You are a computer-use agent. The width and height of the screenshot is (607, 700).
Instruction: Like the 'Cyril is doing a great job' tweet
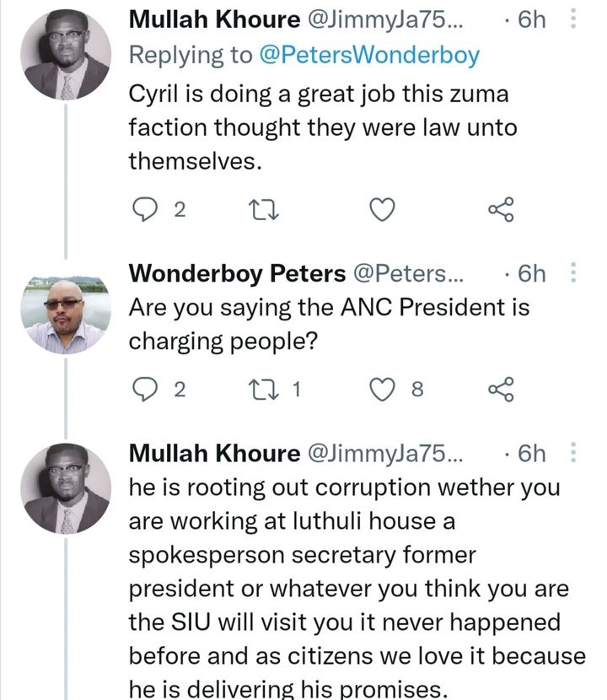[x=383, y=209]
